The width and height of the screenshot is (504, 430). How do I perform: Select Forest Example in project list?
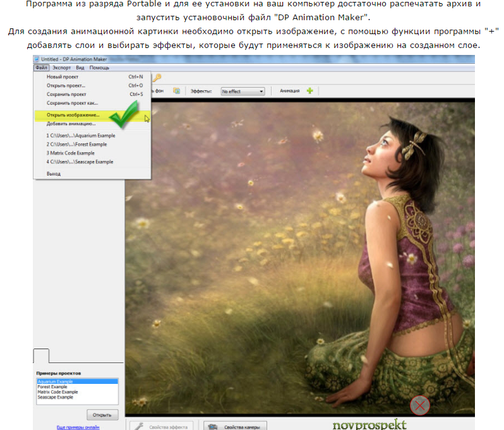pyautogui.click(x=78, y=386)
